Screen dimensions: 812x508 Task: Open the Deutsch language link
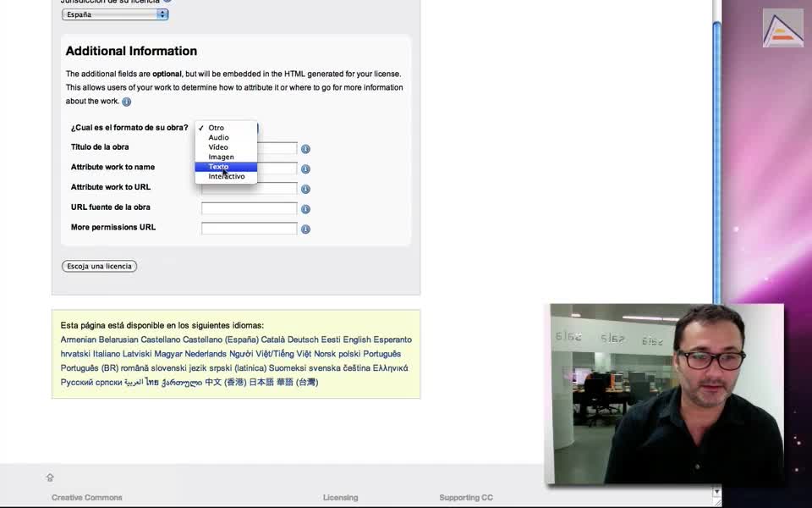(x=303, y=340)
